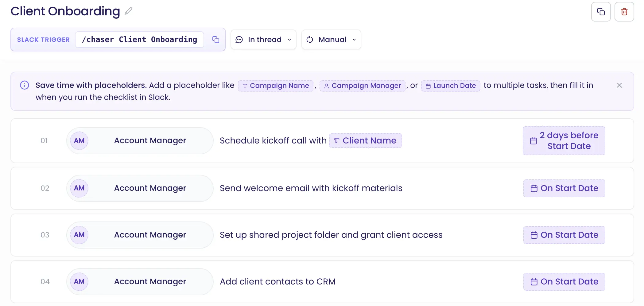Click the cycle icon beside Manual
Viewport: 644px width, 306px height.
310,40
